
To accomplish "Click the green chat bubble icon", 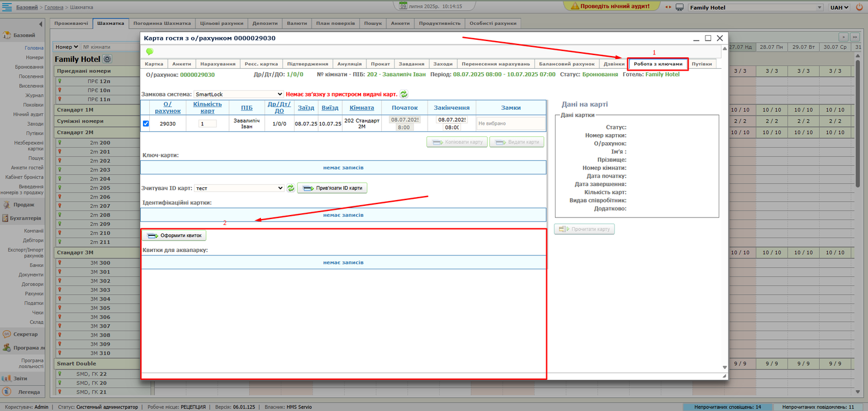I will pos(149,51).
